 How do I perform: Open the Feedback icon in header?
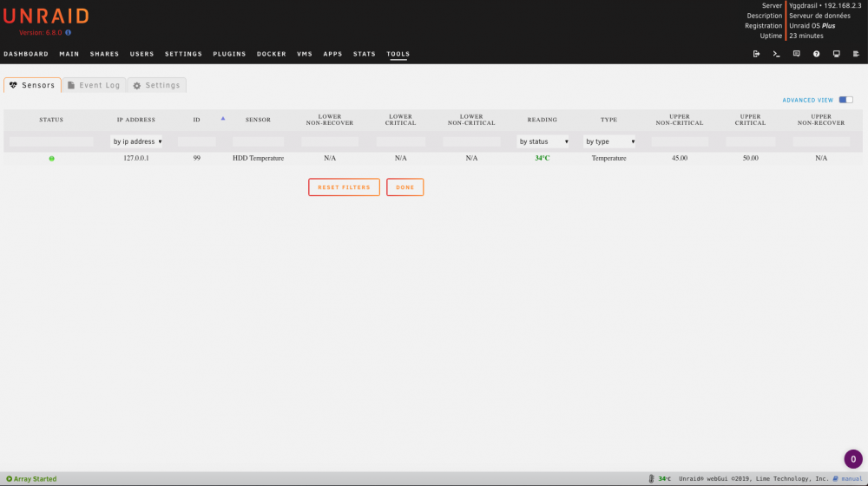[796, 54]
